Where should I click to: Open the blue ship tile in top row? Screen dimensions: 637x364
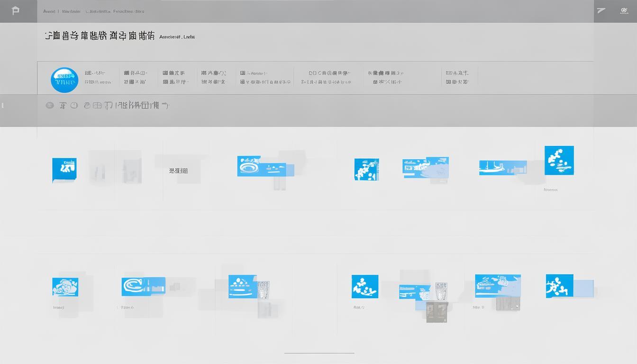[x=496, y=168]
